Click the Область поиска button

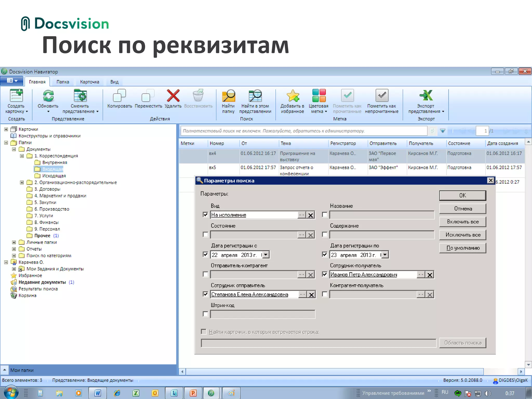point(462,343)
